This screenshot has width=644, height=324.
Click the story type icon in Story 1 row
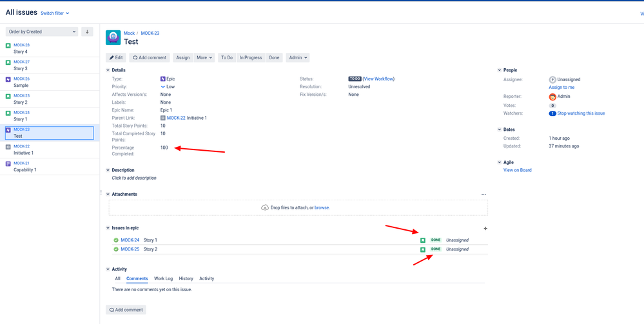[423, 241]
